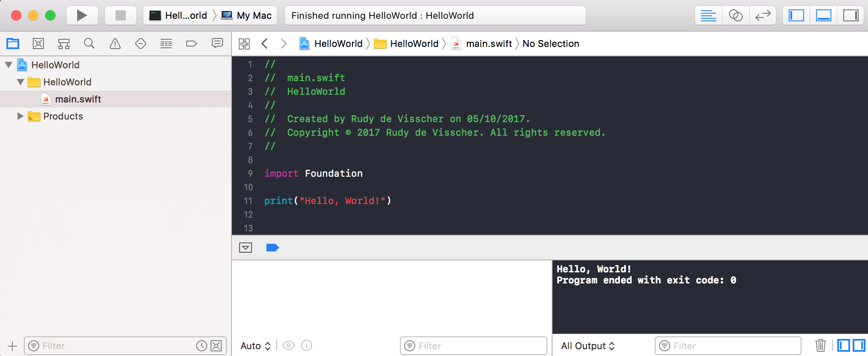Run the HelloWorld project with Play button
868x356 pixels.
coord(82,16)
